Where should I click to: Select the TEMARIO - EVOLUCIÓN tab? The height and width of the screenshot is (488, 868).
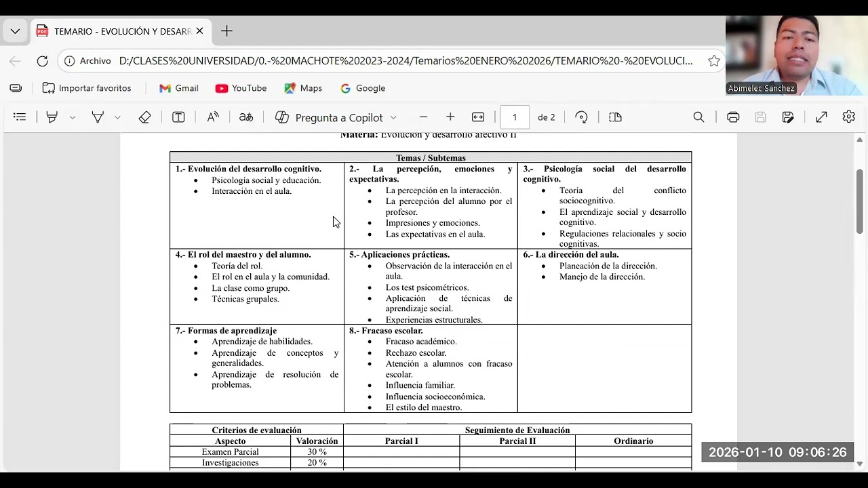coord(121,31)
